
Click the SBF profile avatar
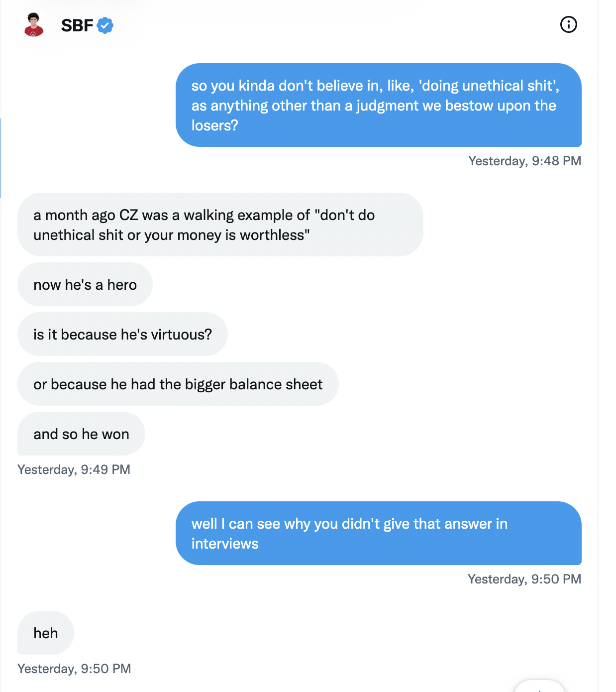point(34,25)
